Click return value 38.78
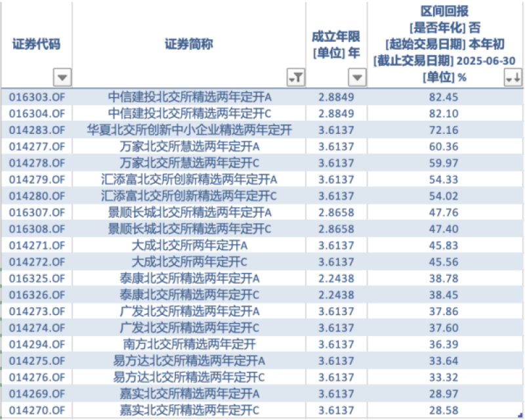Screen dimensions: 525x420 click(x=444, y=278)
